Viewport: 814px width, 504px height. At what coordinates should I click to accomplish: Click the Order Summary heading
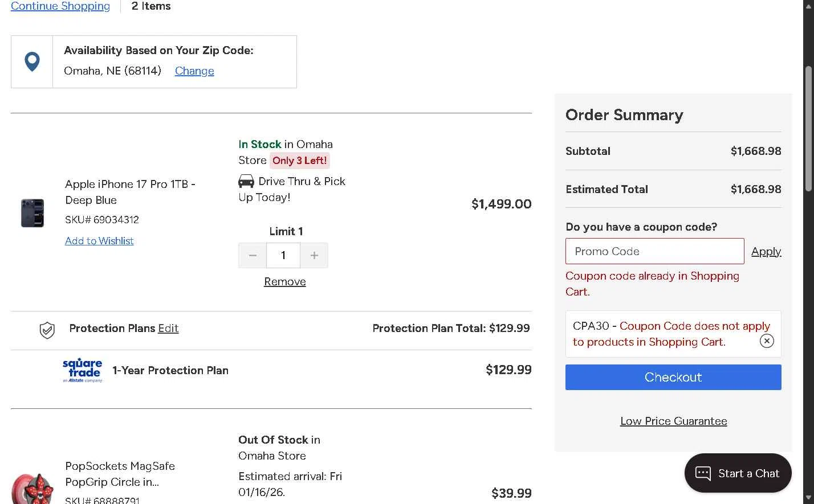point(624,115)
